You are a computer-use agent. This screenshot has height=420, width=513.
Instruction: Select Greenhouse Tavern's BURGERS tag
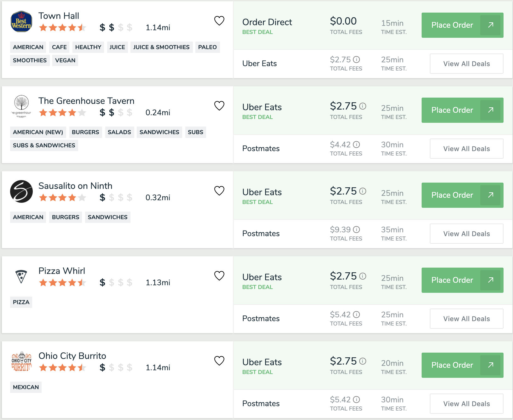(x=85, y=132)
